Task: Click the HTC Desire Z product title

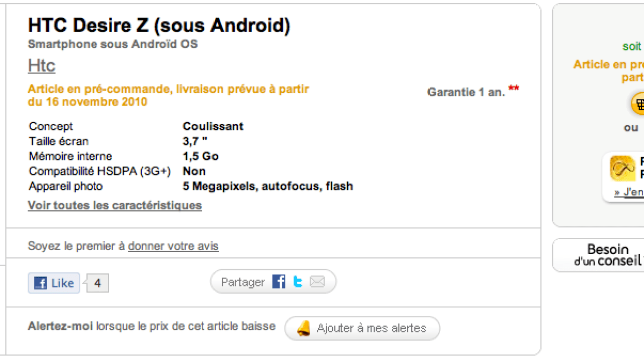Action: (159, 25)
